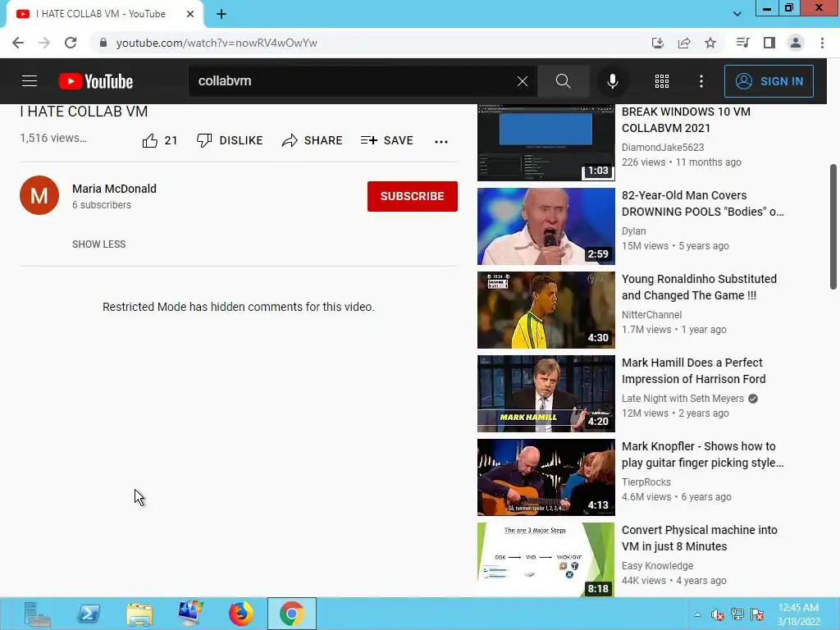Install app icon in address bar
The image size is (840, 630).
pos(657,43)
